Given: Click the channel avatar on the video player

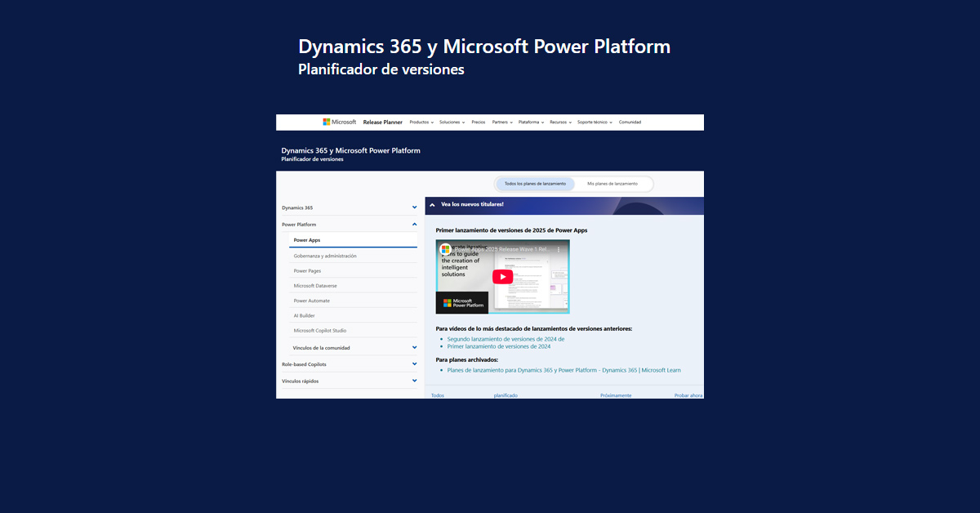Looking at the screenshot, I should pos(446,249).
